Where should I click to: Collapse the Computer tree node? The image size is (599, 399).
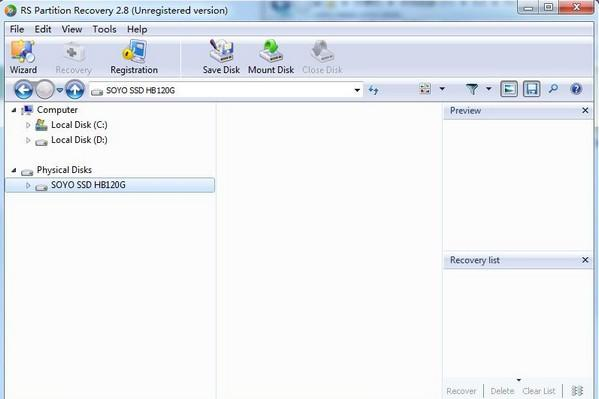[14, 110]
